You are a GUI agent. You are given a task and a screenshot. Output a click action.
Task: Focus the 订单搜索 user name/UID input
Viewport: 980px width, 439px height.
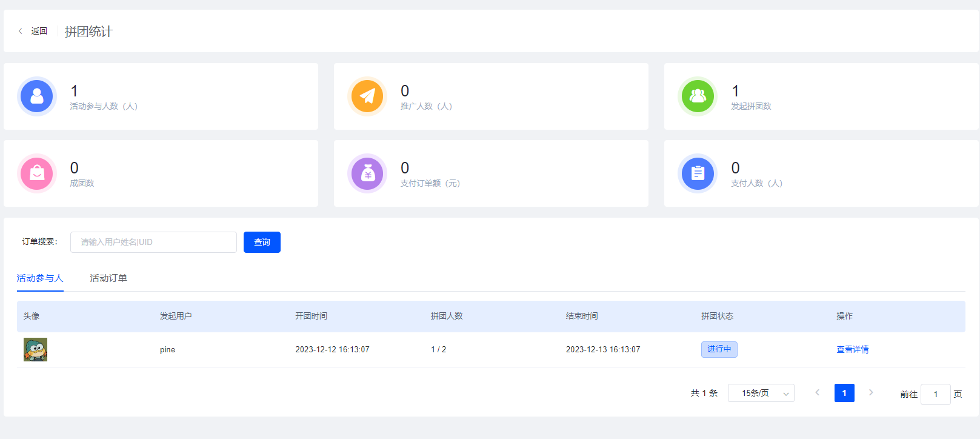tap(153, 242)
